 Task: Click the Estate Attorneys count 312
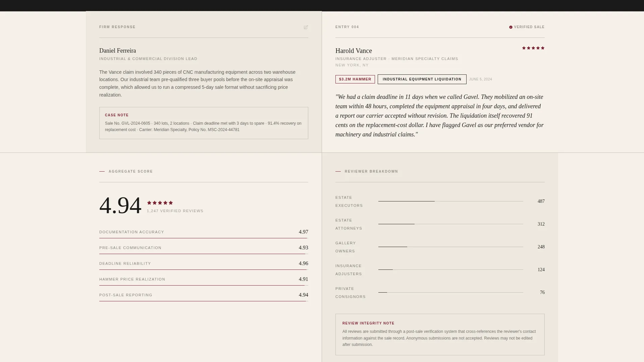[541, 224]
